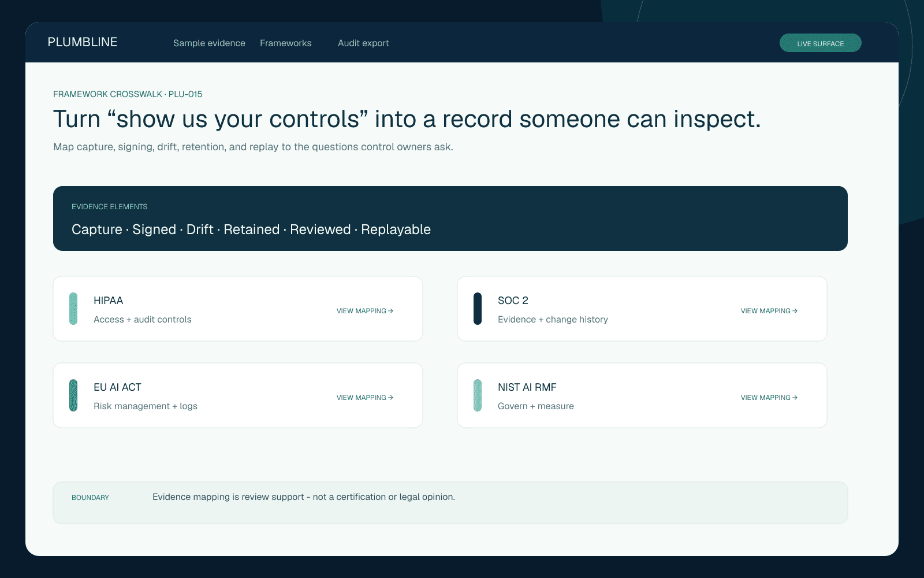
Task: Select the NIST AI RMF card title
Action: 527,387
